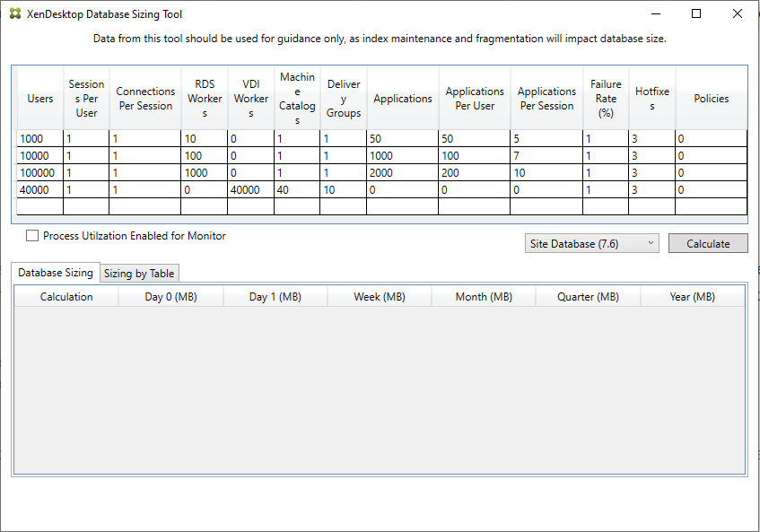This screenshot has height=532, width=760.
Task: Click the empty Users cell in the new row
Action: pos(40,206)
